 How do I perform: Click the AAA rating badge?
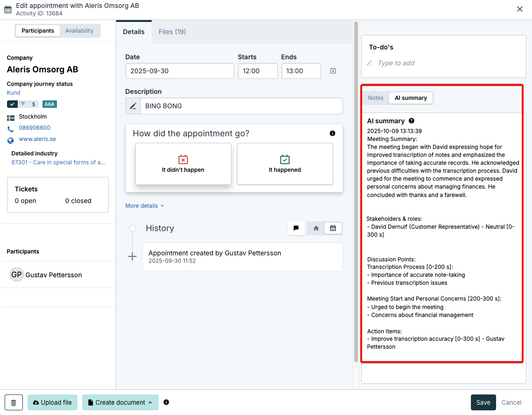coord(49,104)
